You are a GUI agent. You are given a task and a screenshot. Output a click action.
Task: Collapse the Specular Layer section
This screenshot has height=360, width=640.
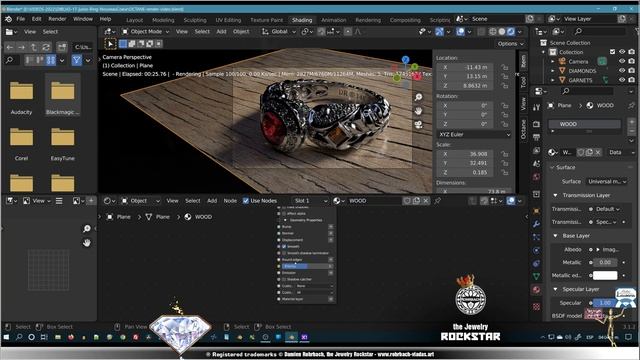[x=555, y=289]
